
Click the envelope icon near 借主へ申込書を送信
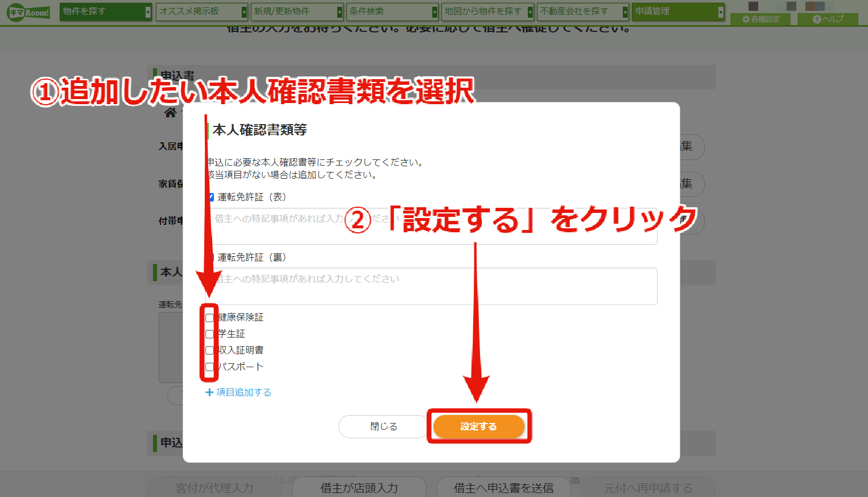coord(575,480)
